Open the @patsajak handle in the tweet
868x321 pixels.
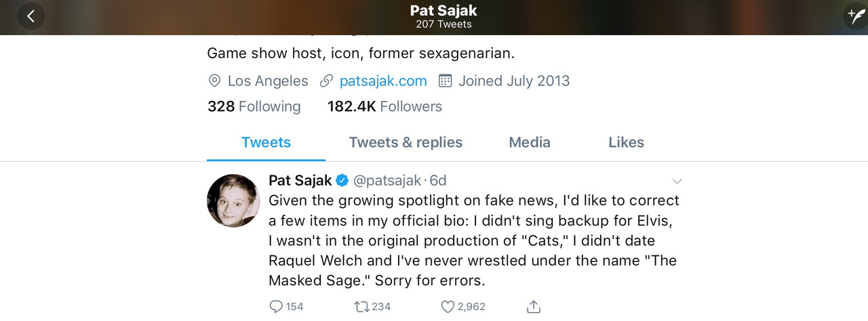pyautogui.click(x=387, y=181)
